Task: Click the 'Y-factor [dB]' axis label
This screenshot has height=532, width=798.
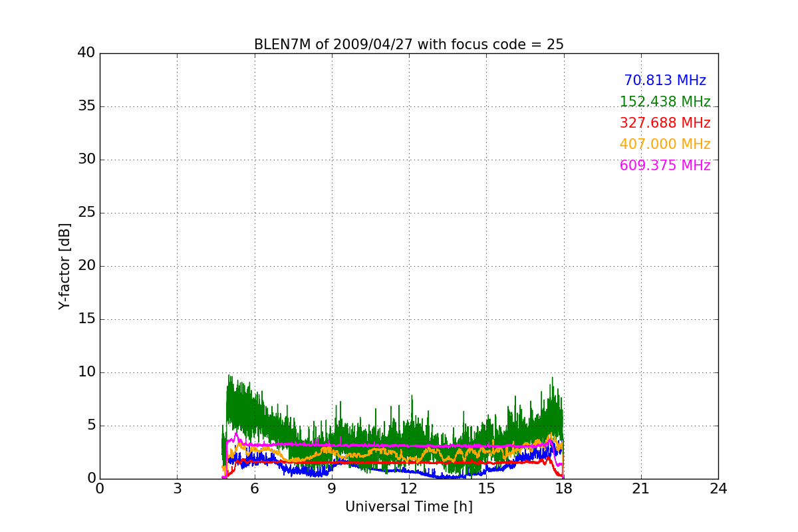Action: coord(65,266)
